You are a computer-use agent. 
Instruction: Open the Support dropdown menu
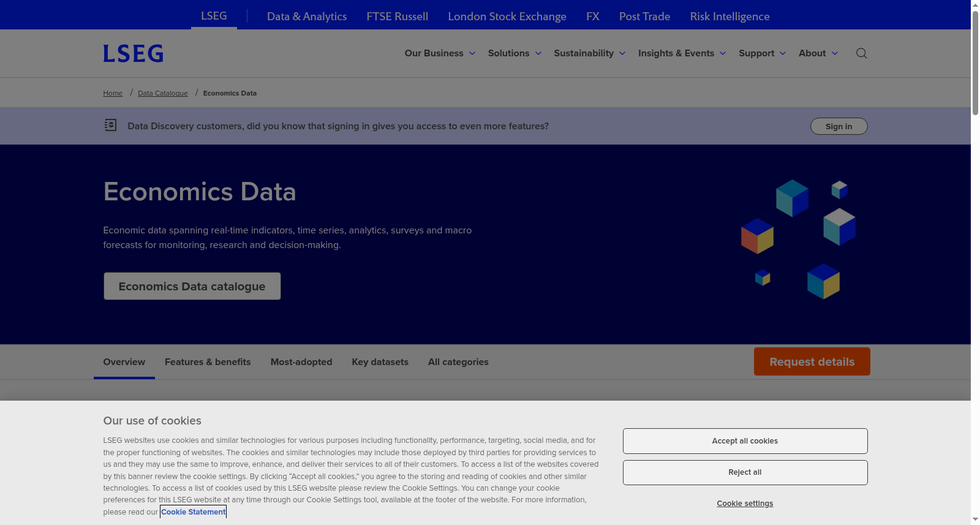point(763,53)
